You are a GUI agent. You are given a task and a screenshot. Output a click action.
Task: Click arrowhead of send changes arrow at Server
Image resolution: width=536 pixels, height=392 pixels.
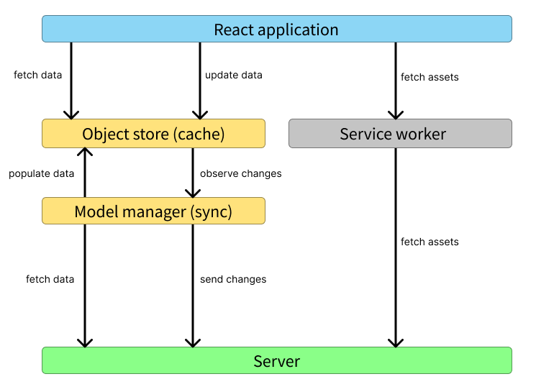pos(192,342)
